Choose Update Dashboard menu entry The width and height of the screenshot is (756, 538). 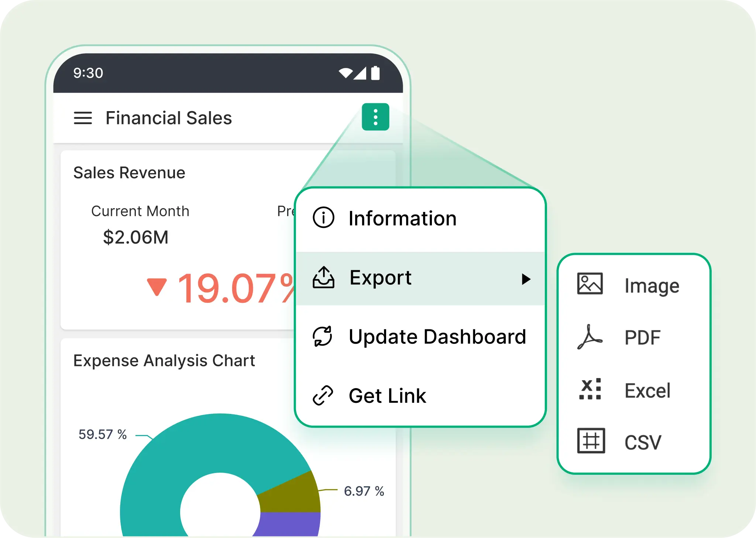click(437, 336)
